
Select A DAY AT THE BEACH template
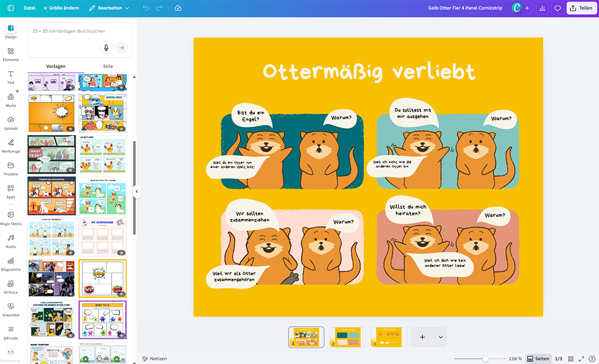point(51,237)
